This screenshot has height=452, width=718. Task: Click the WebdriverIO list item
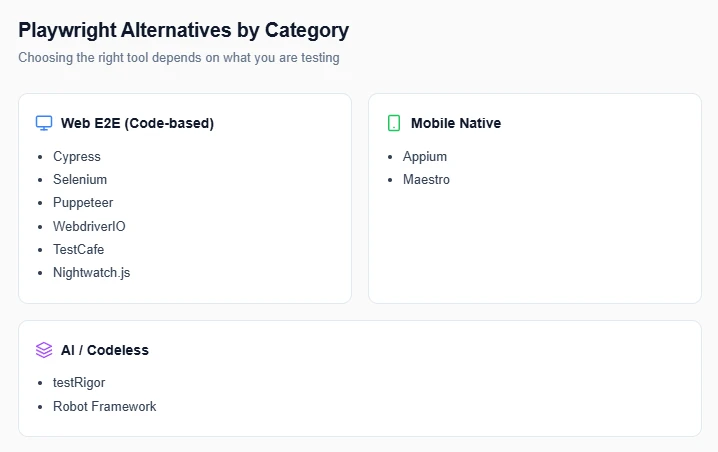89,226
